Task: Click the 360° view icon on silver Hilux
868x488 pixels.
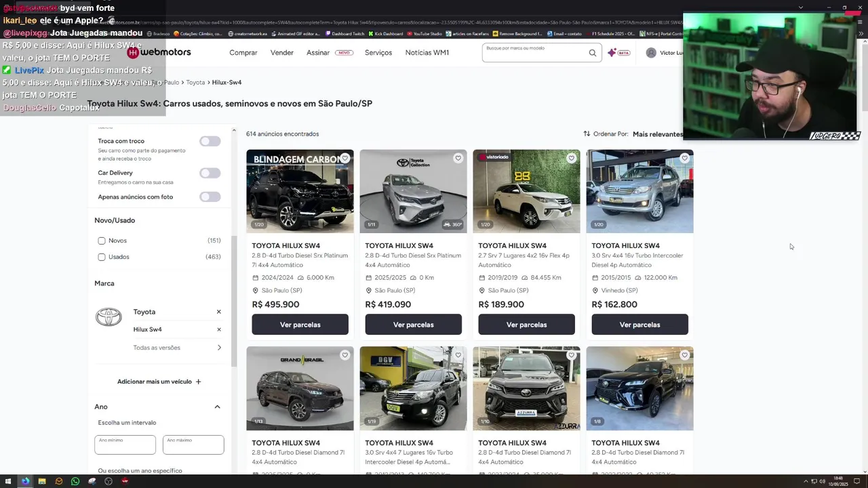Action: pos(452,224)
